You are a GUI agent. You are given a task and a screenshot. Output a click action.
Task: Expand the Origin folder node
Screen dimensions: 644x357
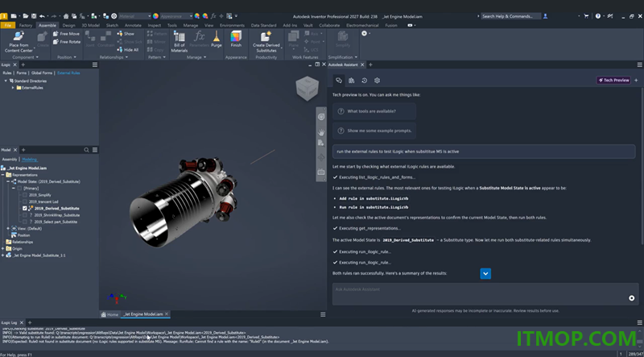3,248
